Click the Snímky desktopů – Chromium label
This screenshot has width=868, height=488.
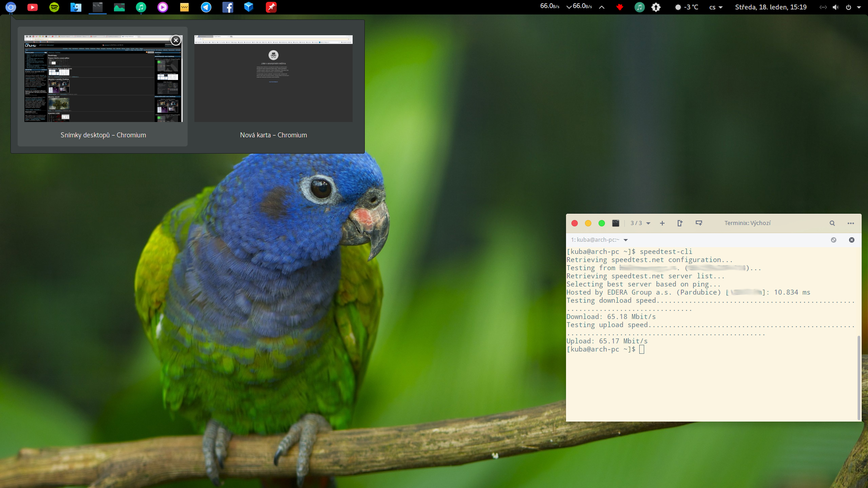(103, 135)
